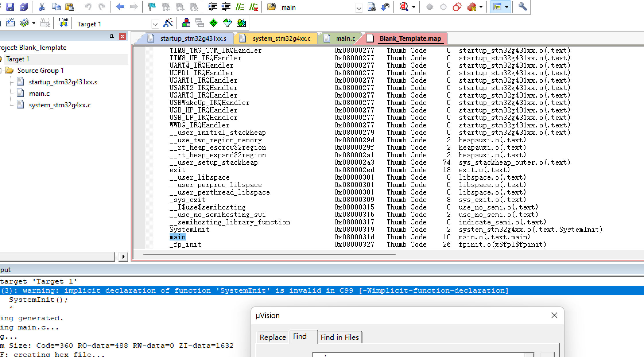This screenshot has height=357, width=644.
Task: Pin the Project panel
Action: pos(112,36)
